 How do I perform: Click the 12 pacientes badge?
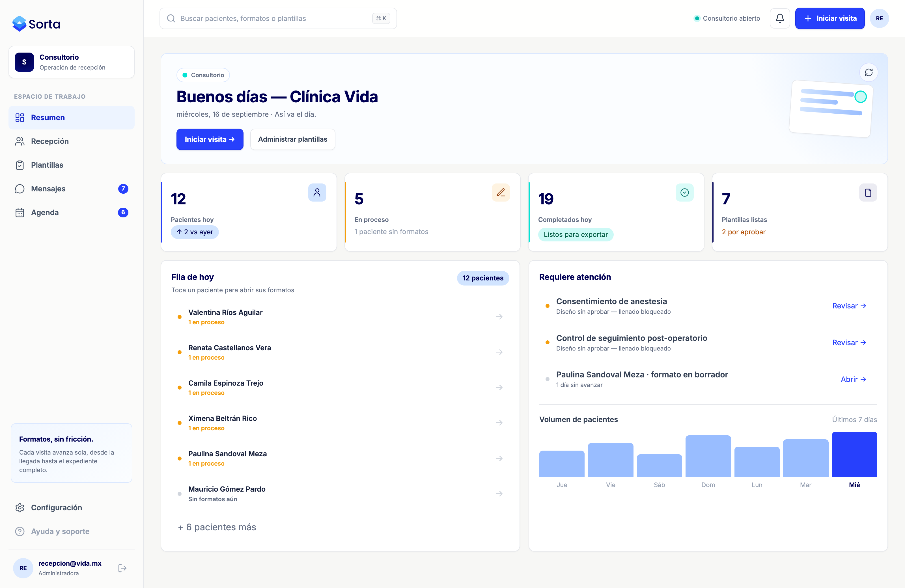point(482,278)
